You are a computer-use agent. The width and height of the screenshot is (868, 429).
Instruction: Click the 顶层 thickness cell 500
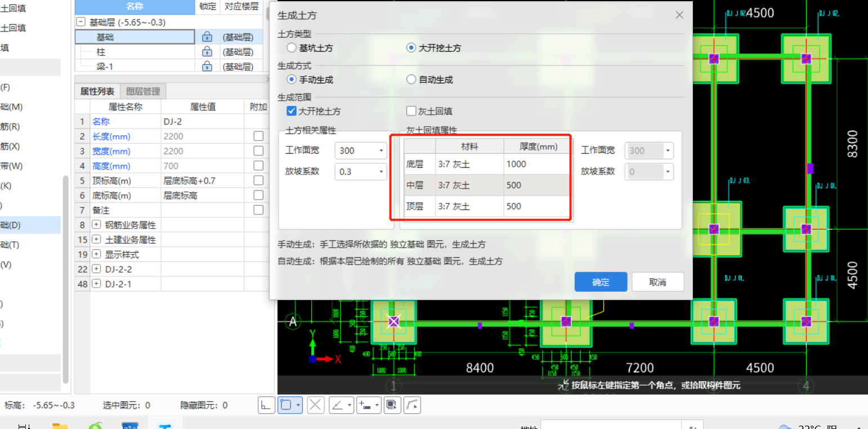pos(536,206)
